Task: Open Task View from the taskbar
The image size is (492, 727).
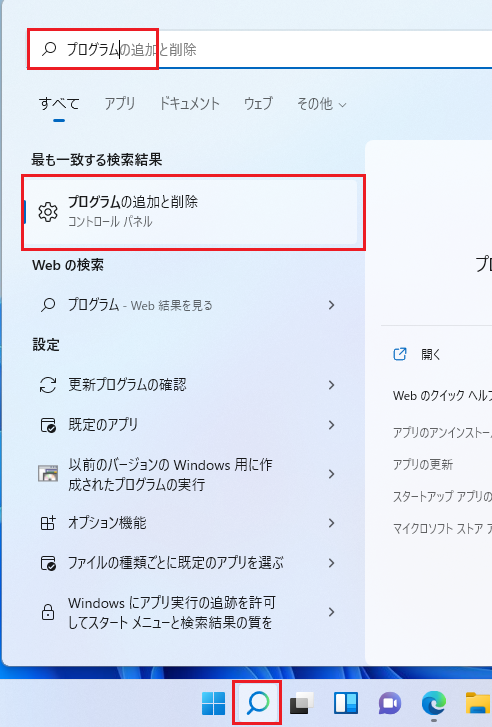Action: coord(301,703)
